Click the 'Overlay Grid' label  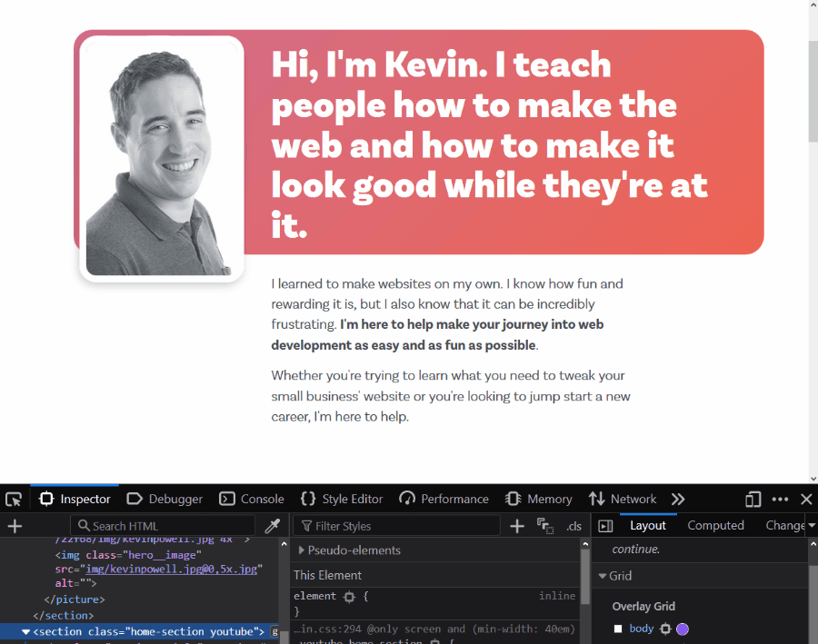coord(643,607)
